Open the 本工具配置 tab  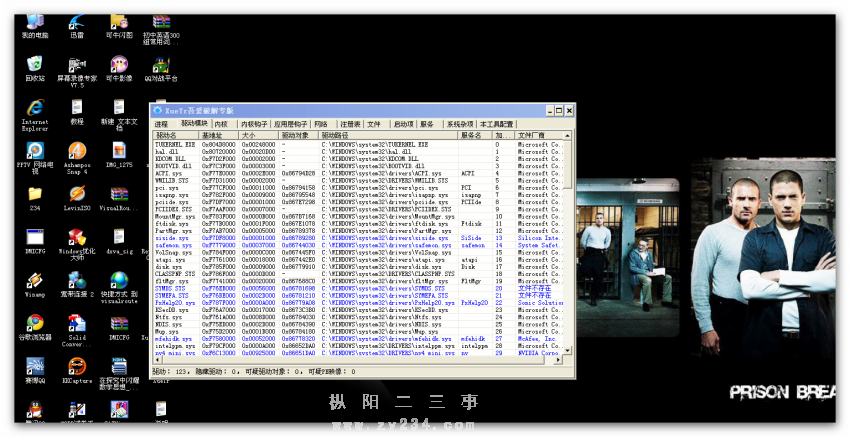497,124
